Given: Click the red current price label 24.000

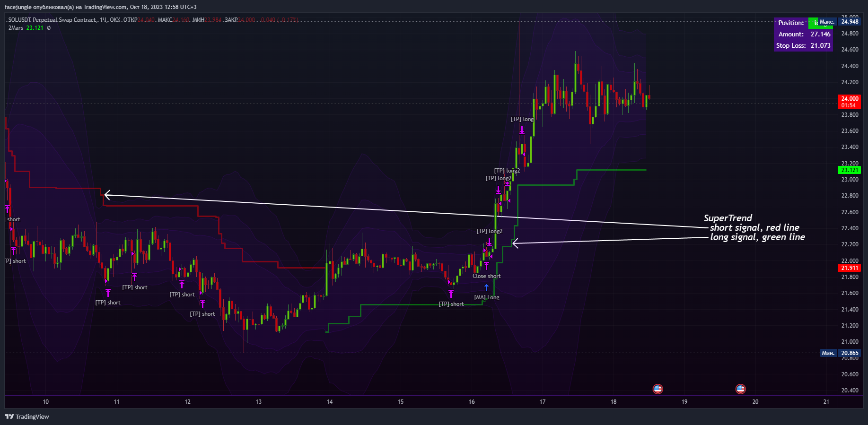Looking at the screenshot, I should pyautogui.click(x=850, y=99).
